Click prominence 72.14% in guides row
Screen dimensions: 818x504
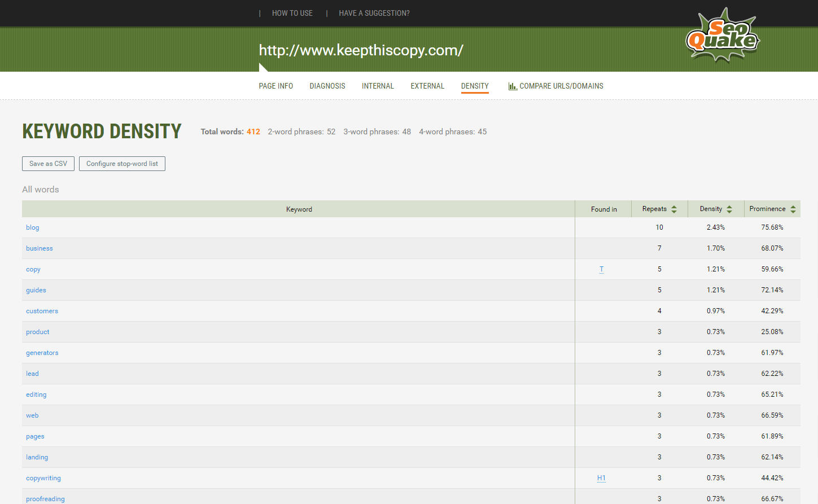pyautogui.click(x=772, y=290)
